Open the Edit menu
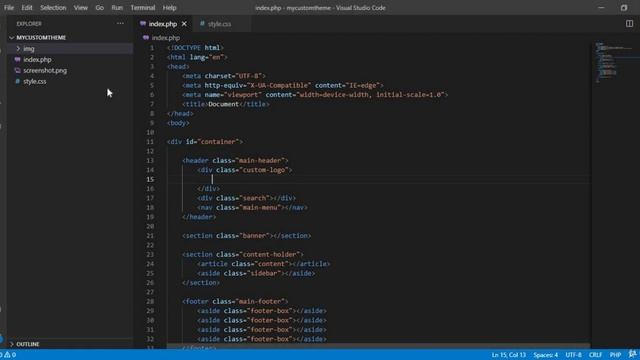Screen dimensions: 640x360 tap(27, 8)
